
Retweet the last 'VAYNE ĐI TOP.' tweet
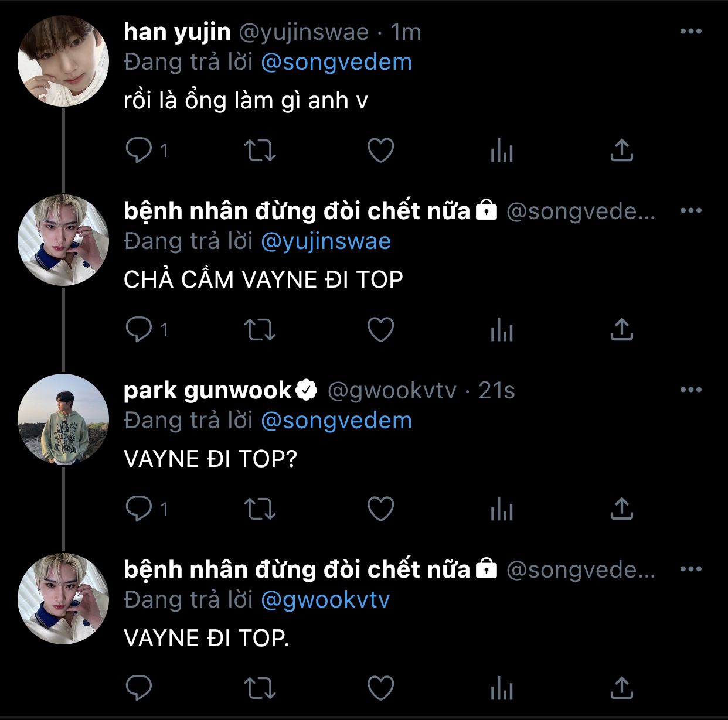pyautogui.click(x=260, y=688)
